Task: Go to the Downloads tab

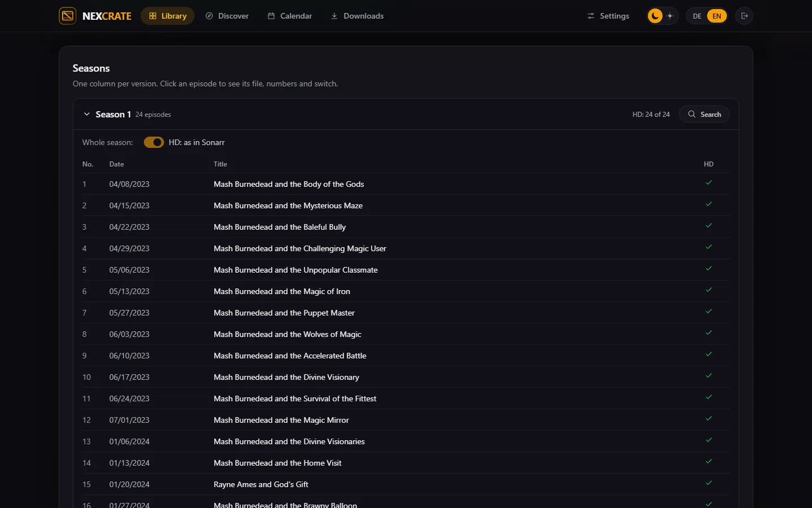Action: coord(357,16)
